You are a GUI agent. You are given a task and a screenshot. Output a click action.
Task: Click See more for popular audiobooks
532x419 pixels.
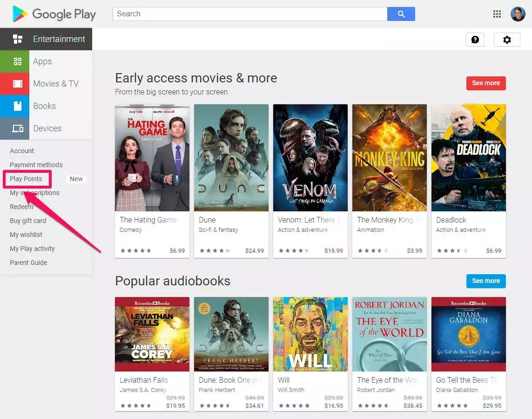[485, 281]
